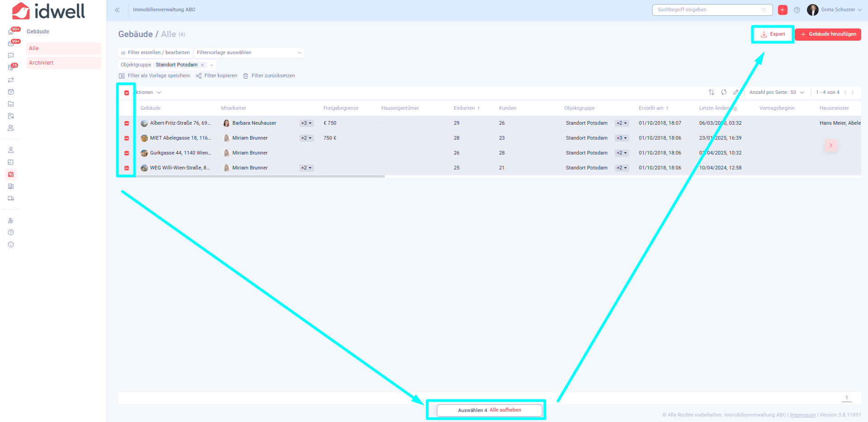Open the Filtervorlage auswählen dropdown

pyautogui.click(x=249, y=53)
